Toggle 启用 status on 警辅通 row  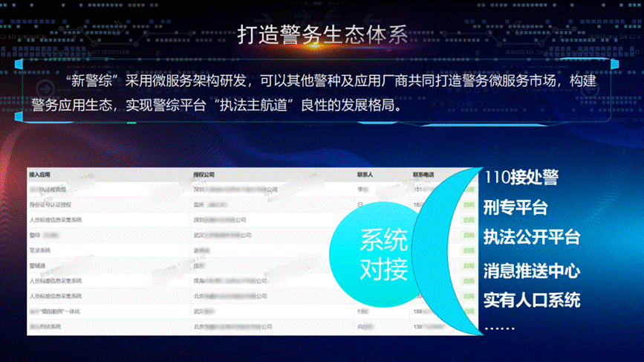(468, 265)
